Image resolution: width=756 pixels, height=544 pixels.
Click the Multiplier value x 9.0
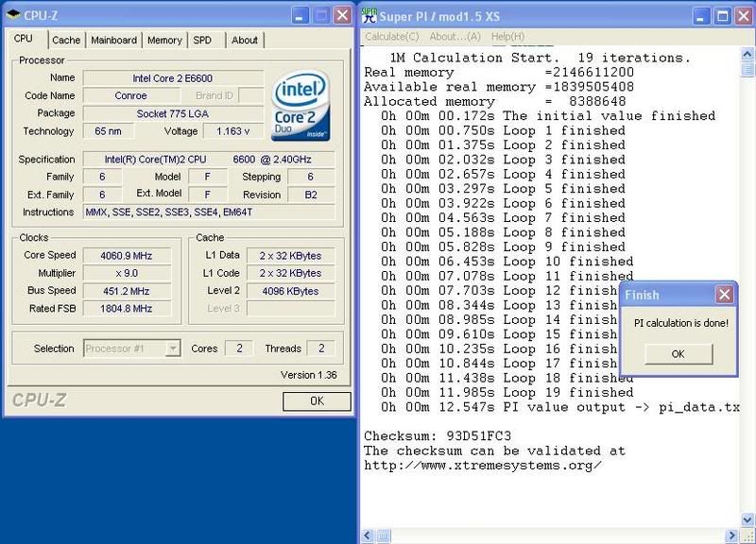pos(127,273)
